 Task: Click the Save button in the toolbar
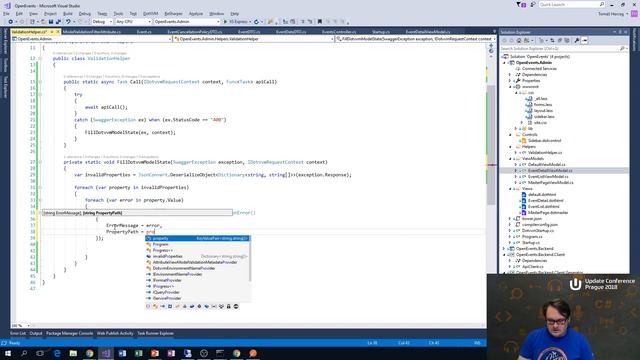pos(51,22)
